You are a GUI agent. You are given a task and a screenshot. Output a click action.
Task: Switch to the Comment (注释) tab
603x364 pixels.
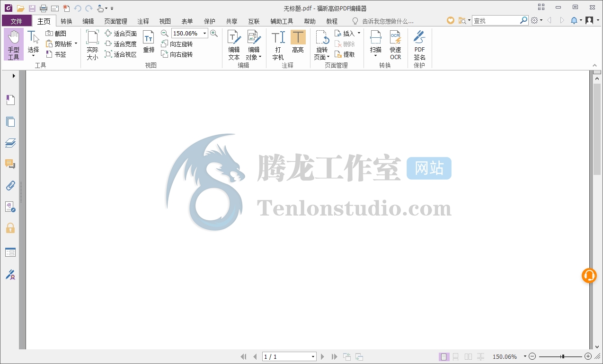(143, 21)
